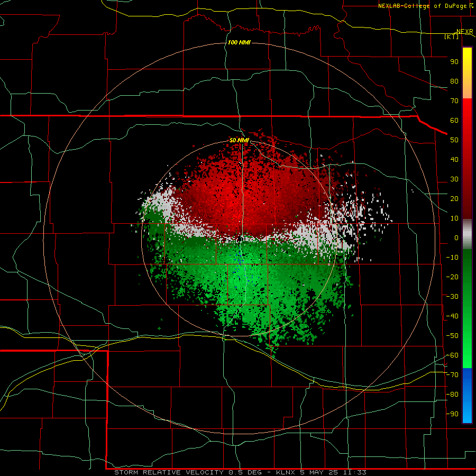
Task: Click the KLNX radar site identifier
Action: [286, 472]
